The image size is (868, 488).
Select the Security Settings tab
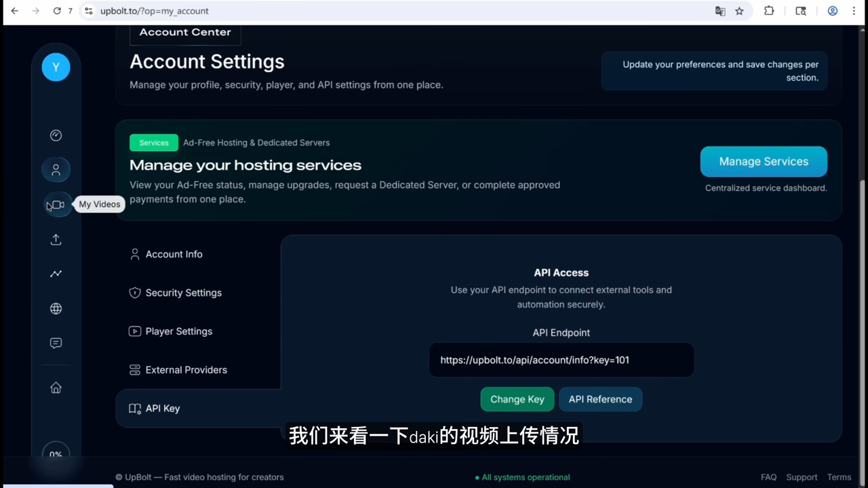(198, 293)
